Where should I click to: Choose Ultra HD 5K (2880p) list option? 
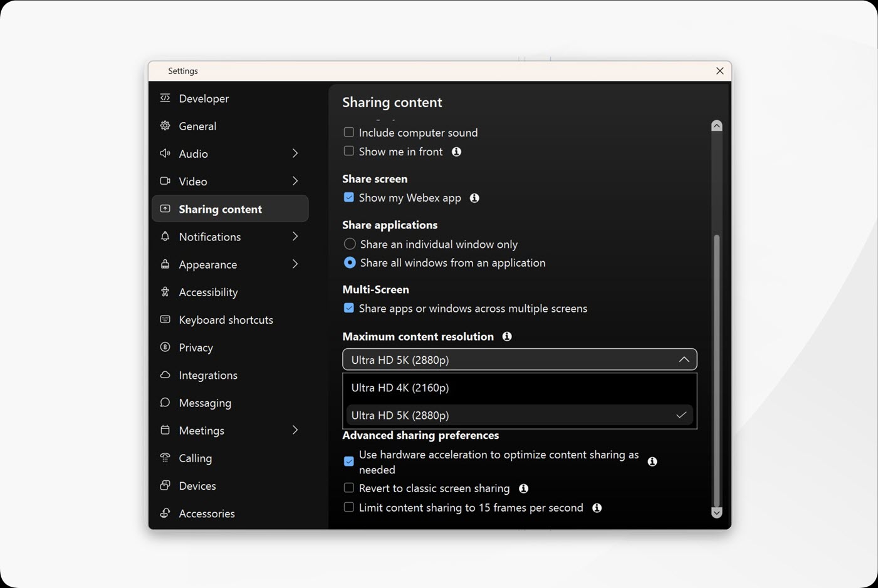(x=520, y=415)
